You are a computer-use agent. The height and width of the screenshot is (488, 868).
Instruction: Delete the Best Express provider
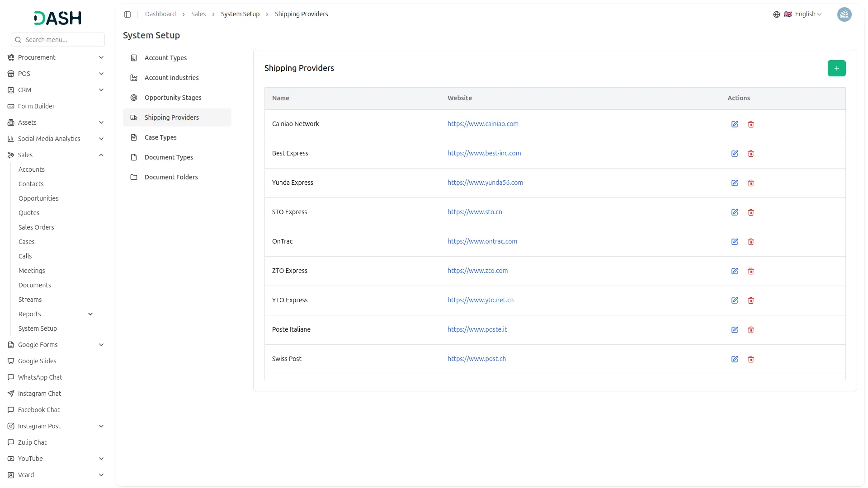[x=751, y=154]
